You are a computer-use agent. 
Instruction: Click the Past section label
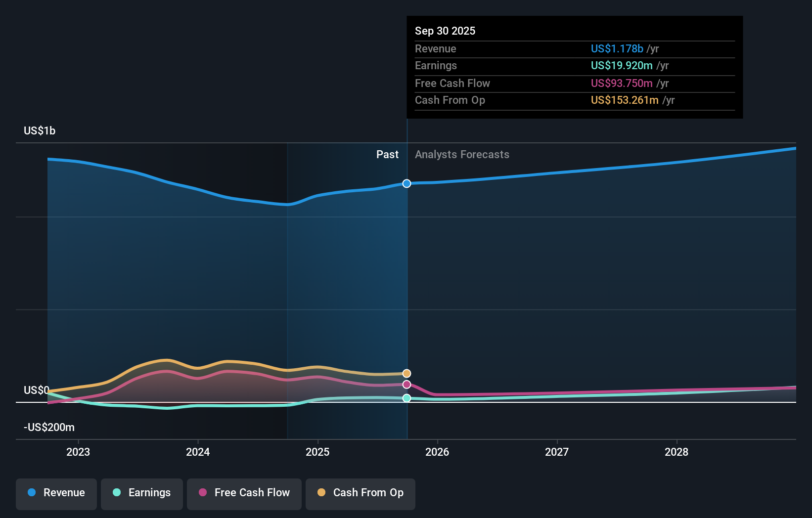point(387,155)
